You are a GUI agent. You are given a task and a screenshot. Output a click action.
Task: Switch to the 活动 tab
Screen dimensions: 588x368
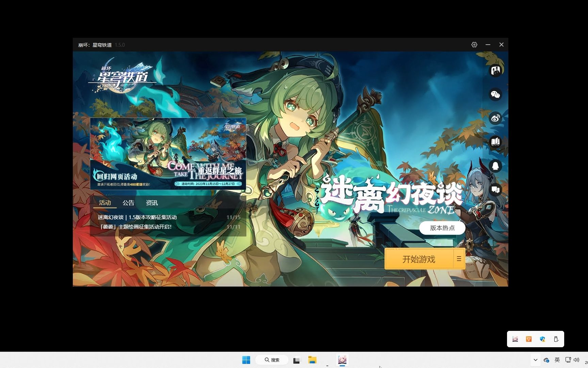[105, 203]
